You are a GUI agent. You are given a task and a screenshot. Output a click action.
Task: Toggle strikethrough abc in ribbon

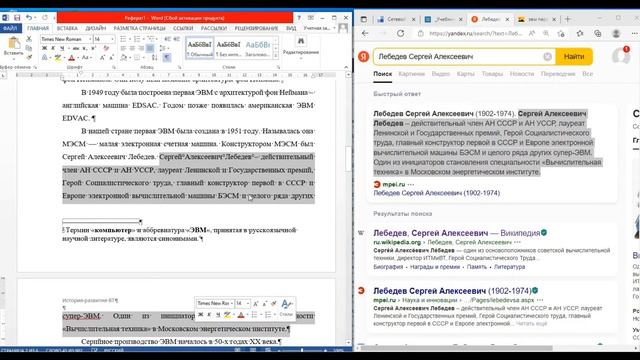pyautogui.click(x=76, y=48)
